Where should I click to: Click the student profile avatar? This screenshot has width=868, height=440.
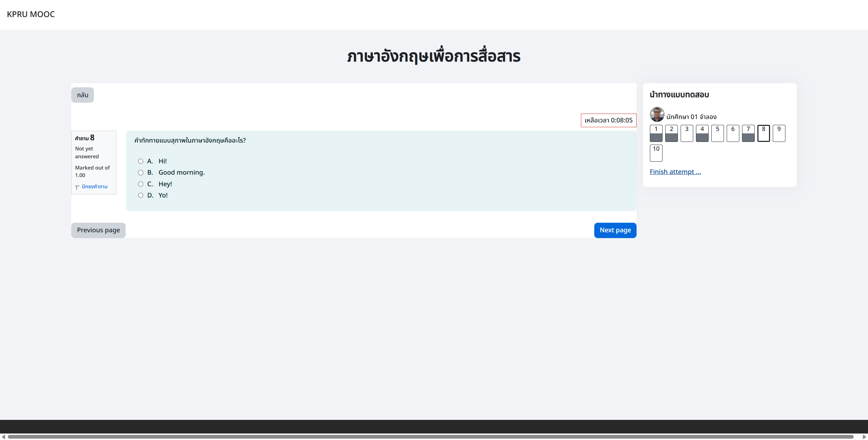click(x=657, y=114)
